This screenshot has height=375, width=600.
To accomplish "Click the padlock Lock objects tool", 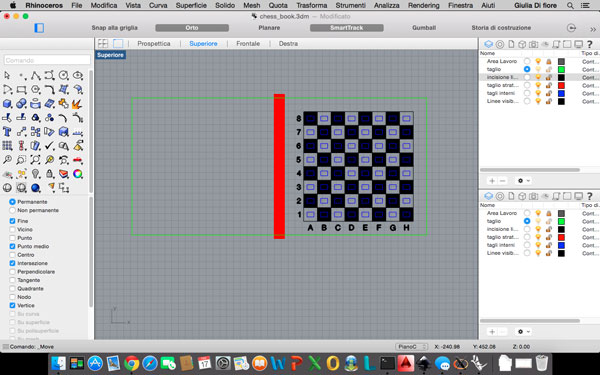I will pos(50,174).
